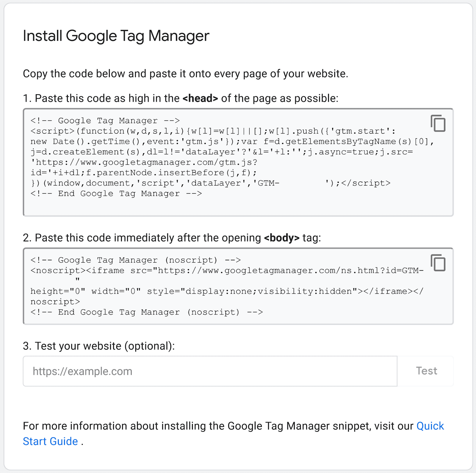
Task: Click the opening '<!-- Google Tag Manager -->' comment line
Action: (105, 121)
